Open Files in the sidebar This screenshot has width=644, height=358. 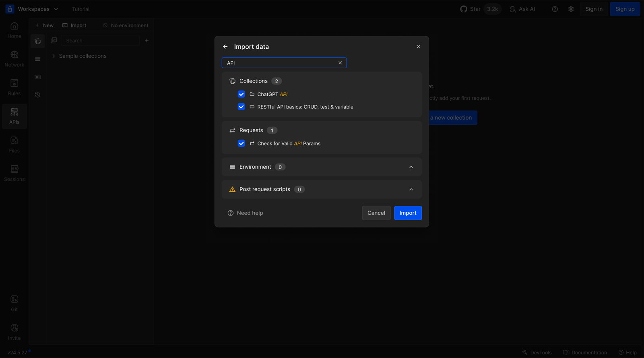[14, 145]
